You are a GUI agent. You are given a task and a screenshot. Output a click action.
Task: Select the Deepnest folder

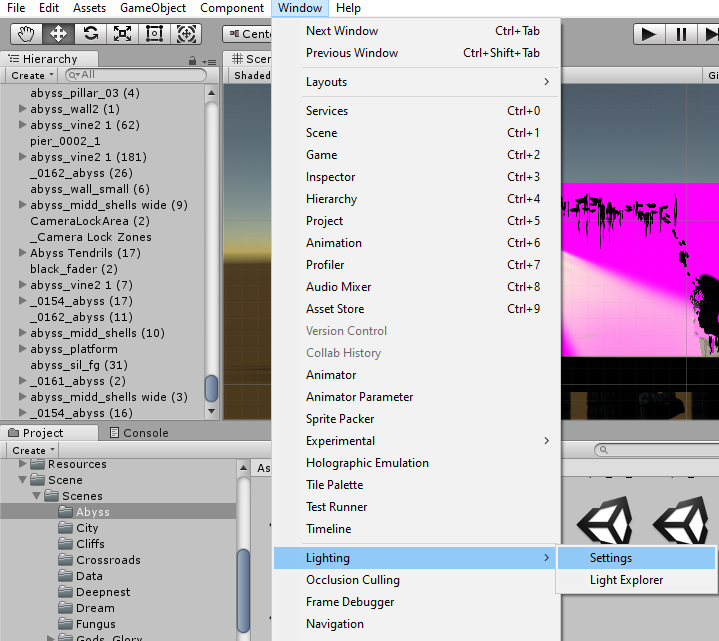tap(94, 592)
